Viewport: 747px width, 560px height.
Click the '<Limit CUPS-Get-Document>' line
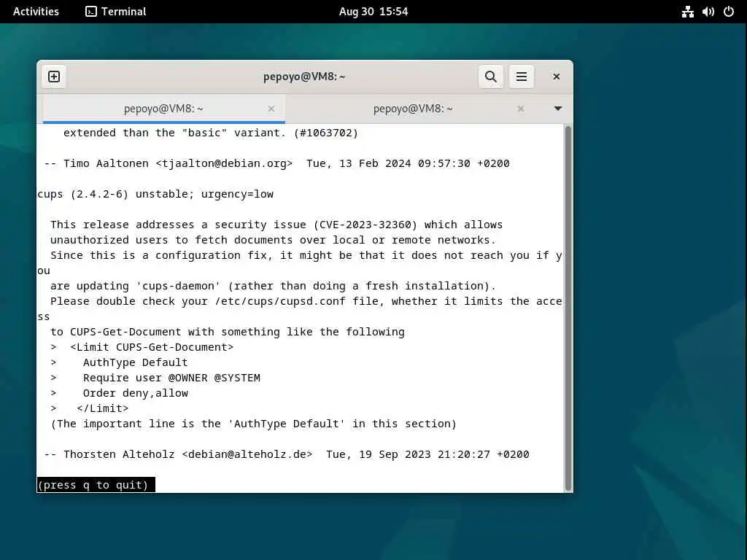pyautogui.click(x=152, y=346)
